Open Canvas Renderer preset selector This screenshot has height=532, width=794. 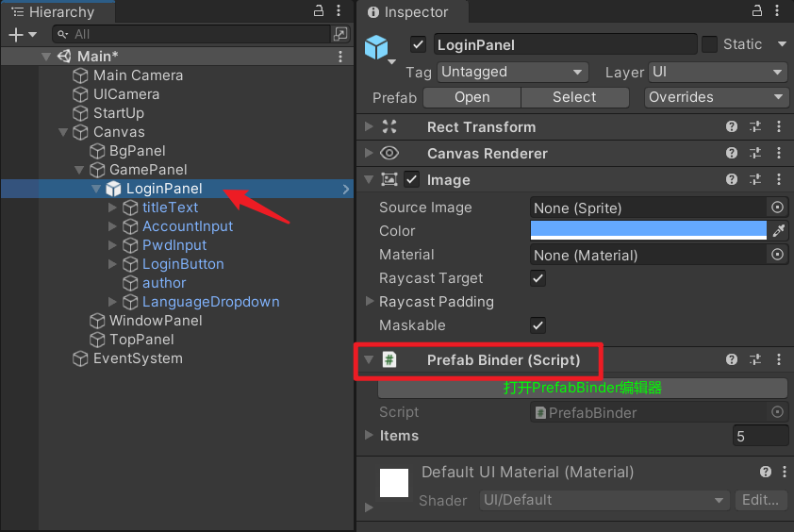(x=755, y=153)
